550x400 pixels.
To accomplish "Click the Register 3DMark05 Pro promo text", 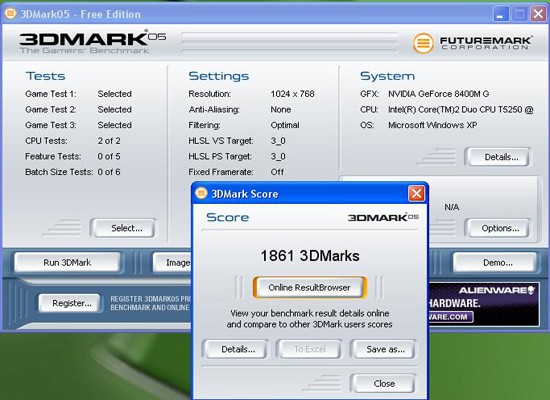I will [x=151, y=303].
